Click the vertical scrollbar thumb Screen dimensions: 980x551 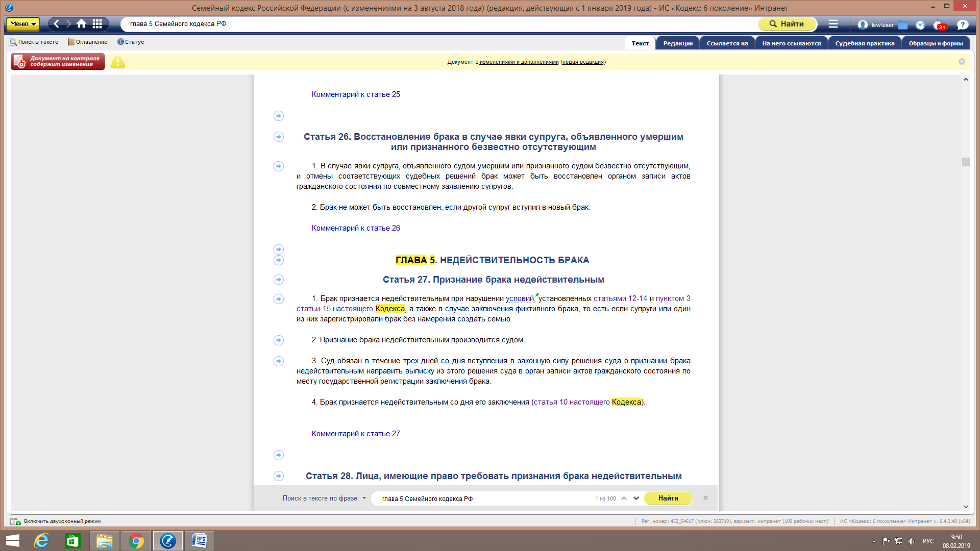pos(966,162)
